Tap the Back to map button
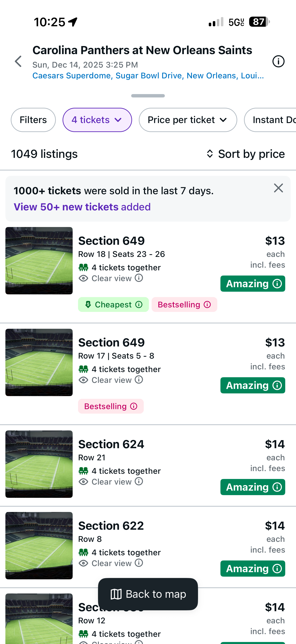296x644 pixels. (148, 594)
